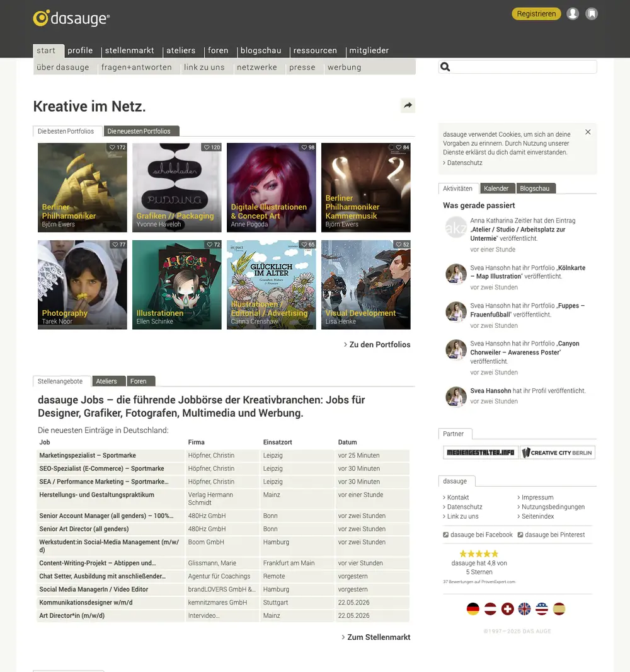630x672 pixels.
Task: Open fragen+antworten submenu item
Action: [x=137, y=67]
